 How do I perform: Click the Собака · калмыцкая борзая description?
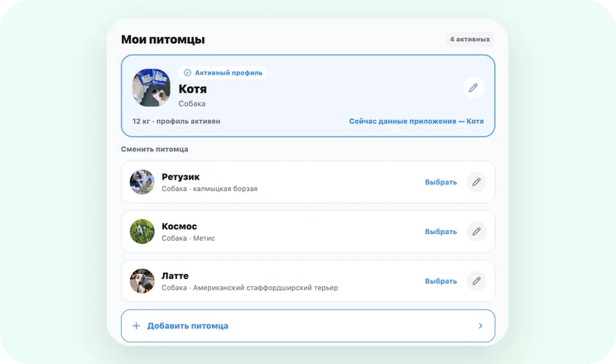point(209,189)
